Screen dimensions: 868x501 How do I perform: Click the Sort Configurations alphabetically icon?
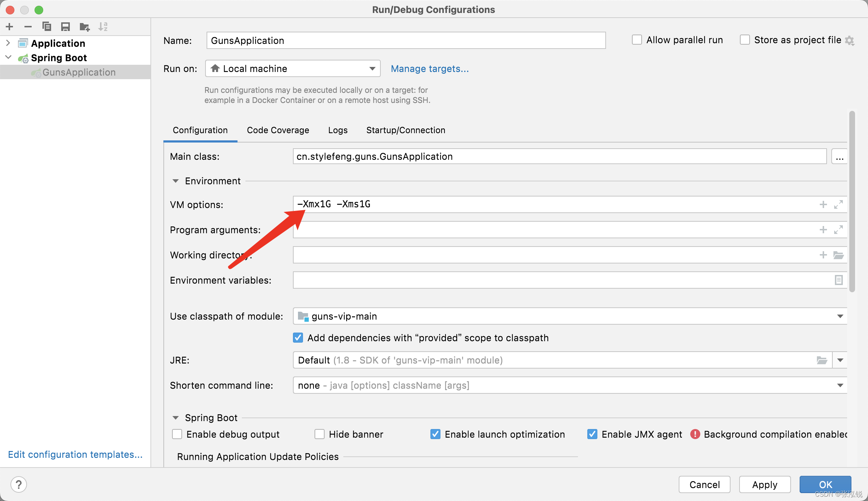(x=103, y=27)
